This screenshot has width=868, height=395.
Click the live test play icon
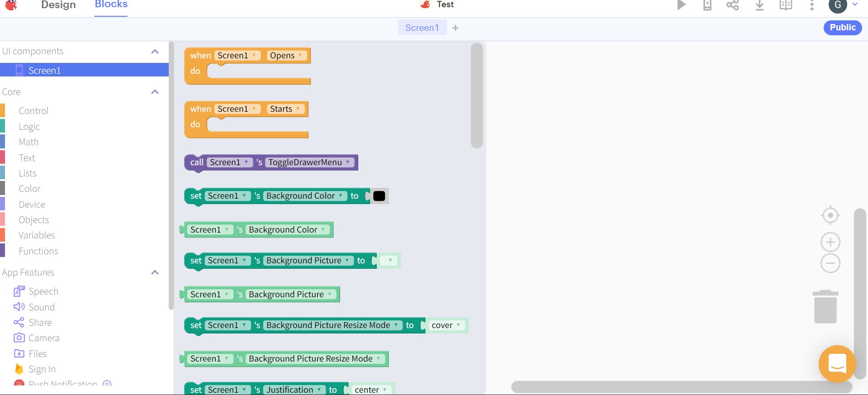(681, 5)
